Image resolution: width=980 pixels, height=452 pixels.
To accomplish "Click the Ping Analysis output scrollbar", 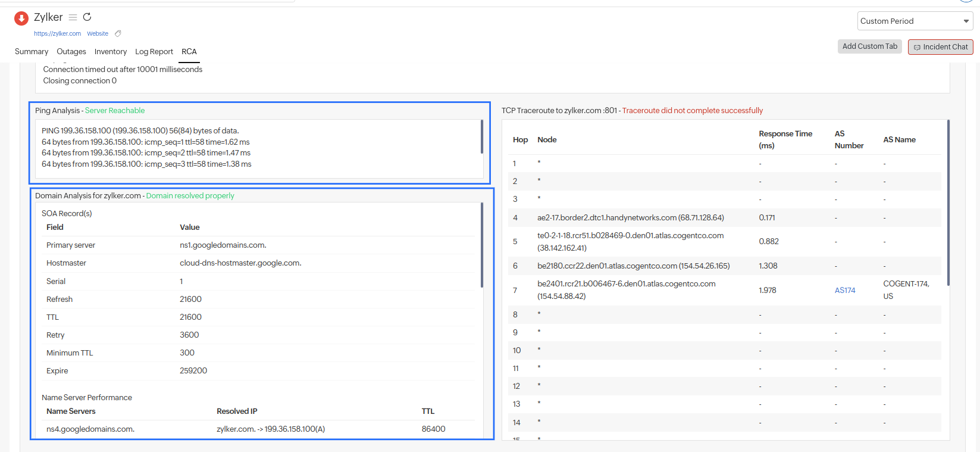I will click(481, 137).
